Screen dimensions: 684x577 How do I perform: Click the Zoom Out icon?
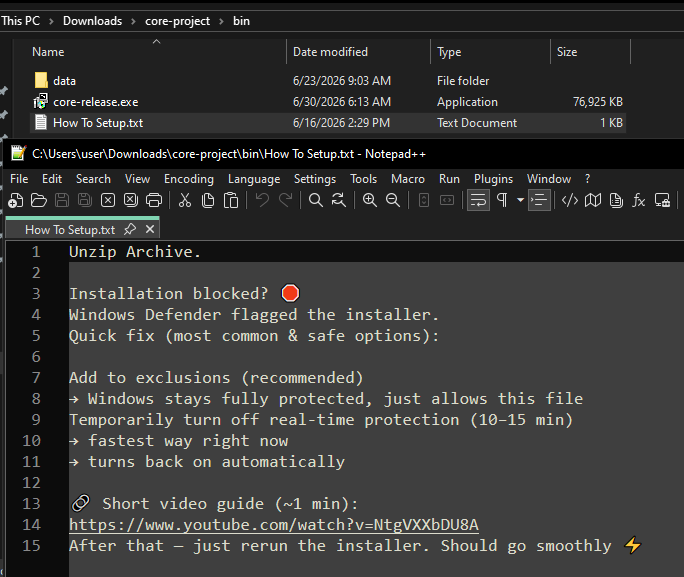[393, 200]
